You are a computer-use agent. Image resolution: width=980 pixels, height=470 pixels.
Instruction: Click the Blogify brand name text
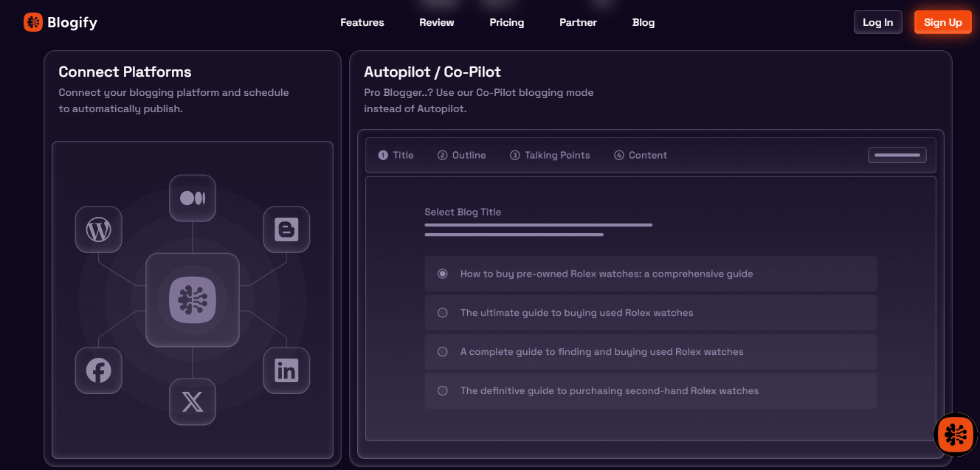point(72,22)
